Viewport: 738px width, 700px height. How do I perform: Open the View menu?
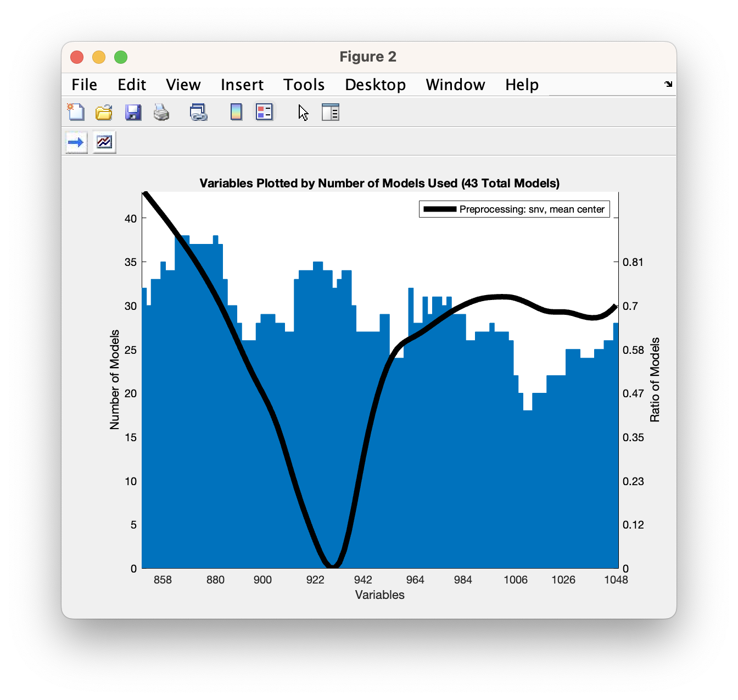[x=183, y=85]
